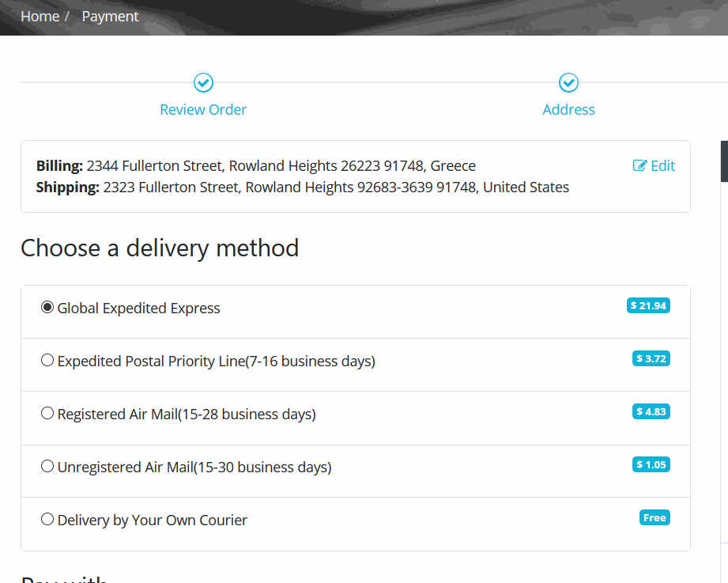Select Delivery by Your Own Courier
Viewport: 728px width, 583px height.
tap(47, 520)
